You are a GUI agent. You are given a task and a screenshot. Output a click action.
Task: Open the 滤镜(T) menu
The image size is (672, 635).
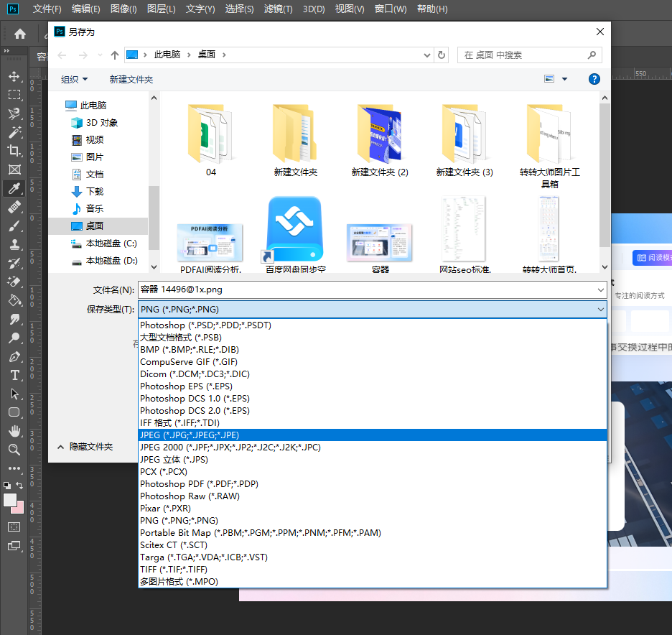tap(278, 9)
